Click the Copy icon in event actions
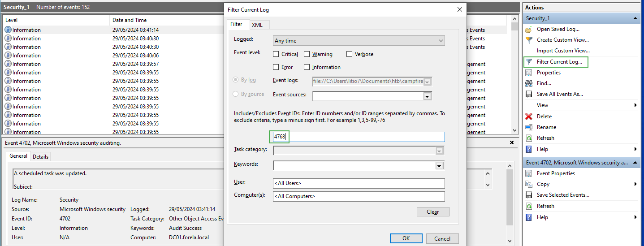The width and height of the screenshot is (644, 246). coord(529,184)
